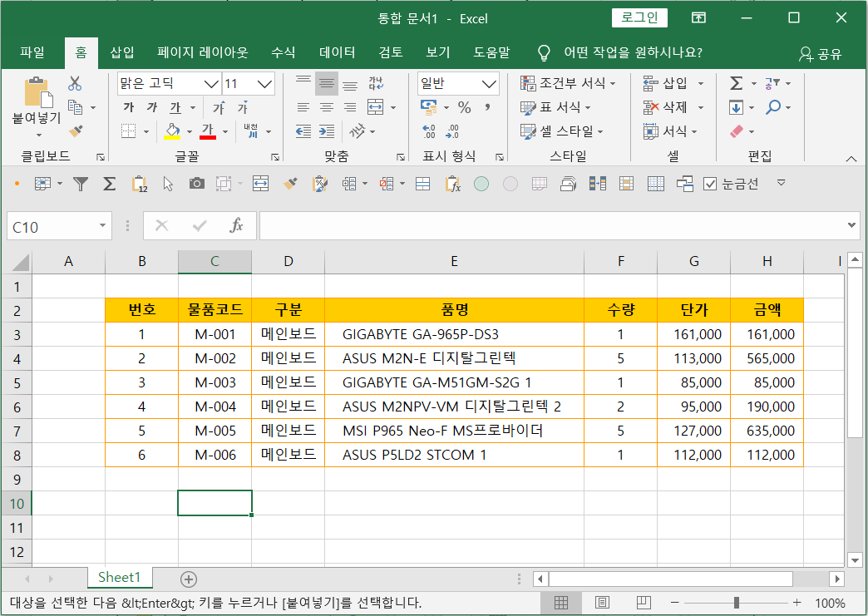Click 공유 share button

pyautogui.click(x=821, y=54)
